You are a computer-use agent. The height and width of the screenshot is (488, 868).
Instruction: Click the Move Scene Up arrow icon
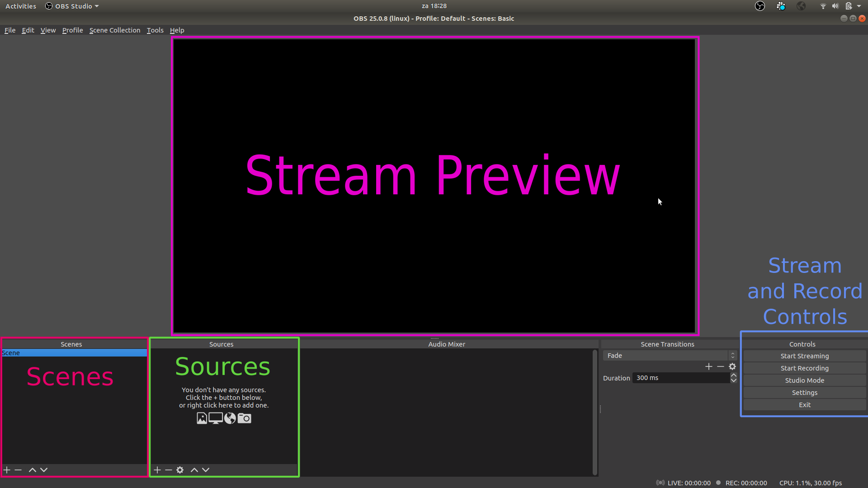[x=32, y=469]
